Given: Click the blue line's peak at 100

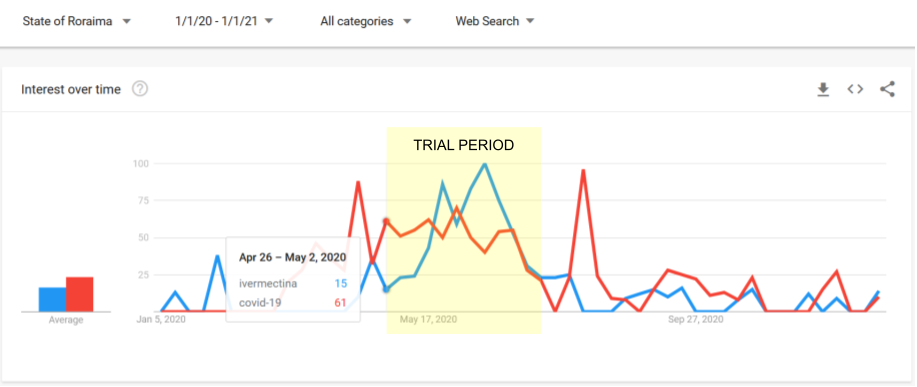Looking at the screenshot, I should click(485, 164).
